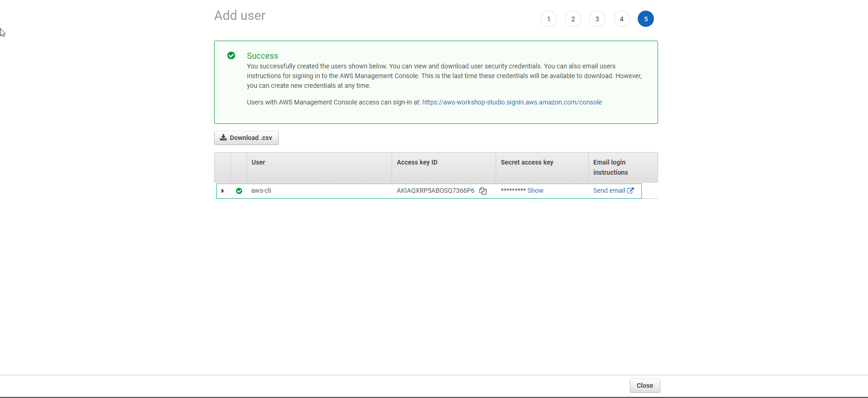Screen dimensions: 868x398
Task: Click the Secret access key column header
Action: point(542,167)
